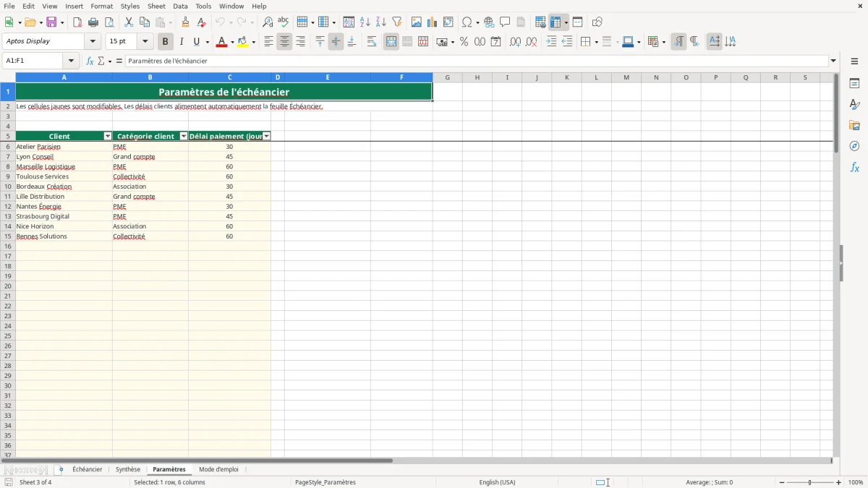This screenshot has width=868, height=488.
Task: Toggle center horizontally alignment
Action: pyautogui.click(x=284, y=42)
